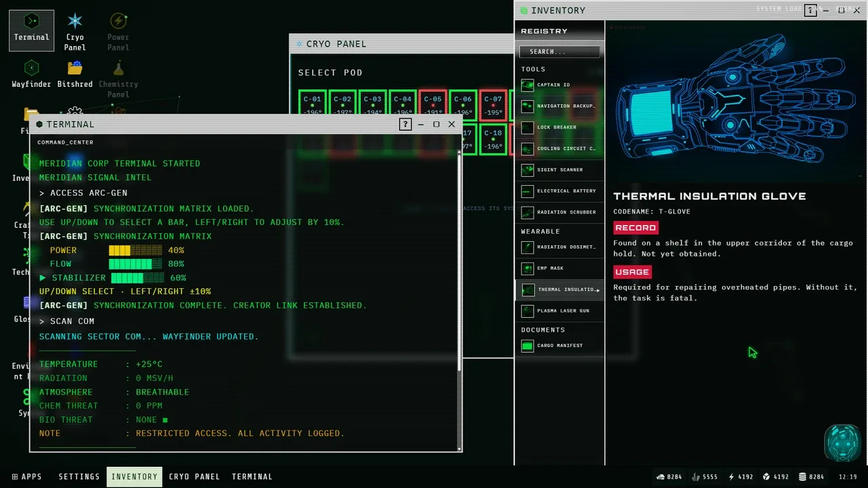Click the TEMPERATURE +25°C readout
Viewport: 868px width, 488px height.
(x=101, y=364)
